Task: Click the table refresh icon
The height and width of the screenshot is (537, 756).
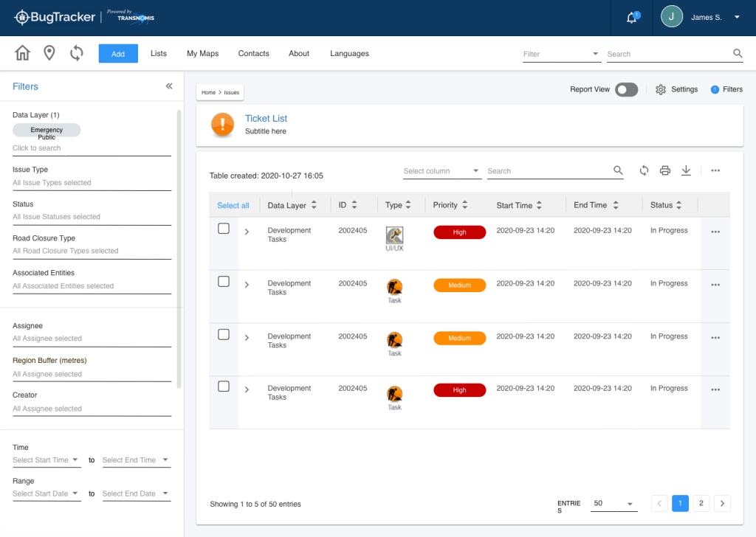Action: pos(644,170)
